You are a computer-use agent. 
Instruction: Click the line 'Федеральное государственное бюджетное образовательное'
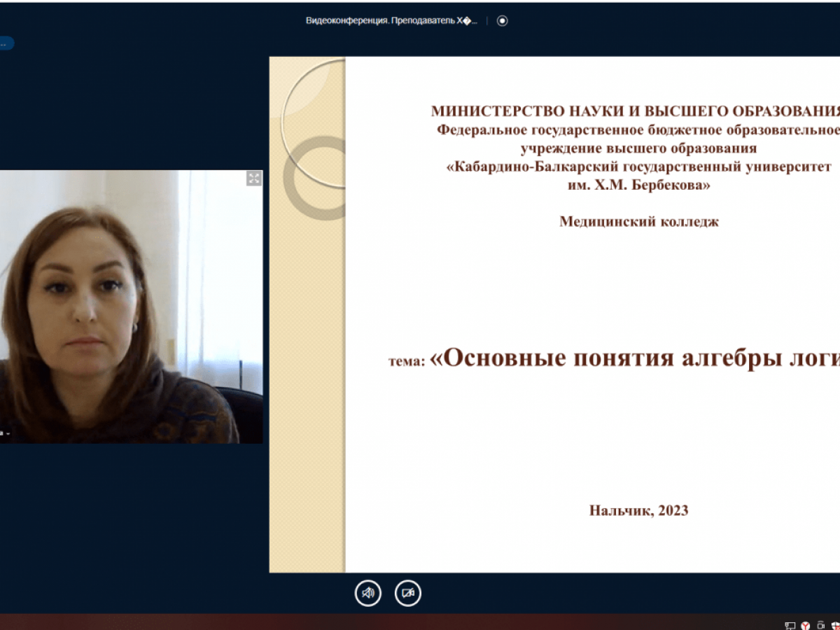pos(638,129)
